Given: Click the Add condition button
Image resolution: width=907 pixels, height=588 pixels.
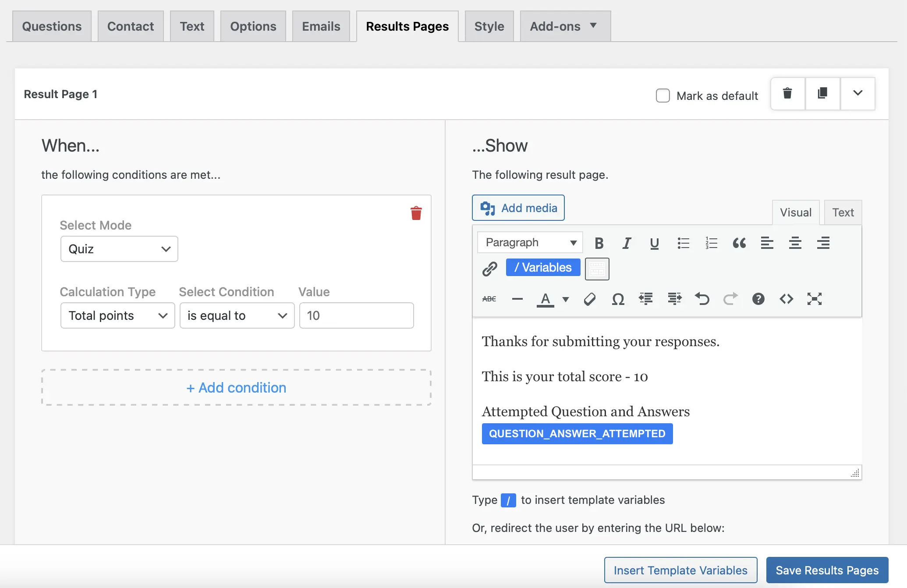Looking at the screenshot, I should click(x=236, y=388).
